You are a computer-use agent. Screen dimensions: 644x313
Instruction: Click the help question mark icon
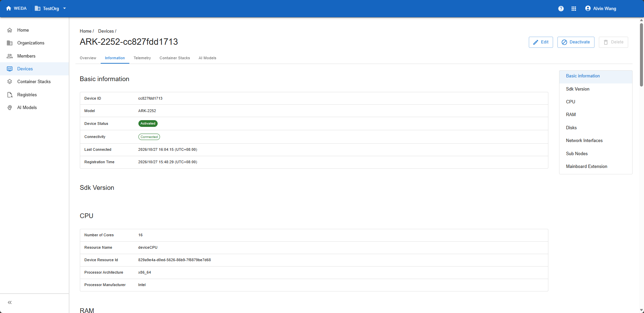561,9
